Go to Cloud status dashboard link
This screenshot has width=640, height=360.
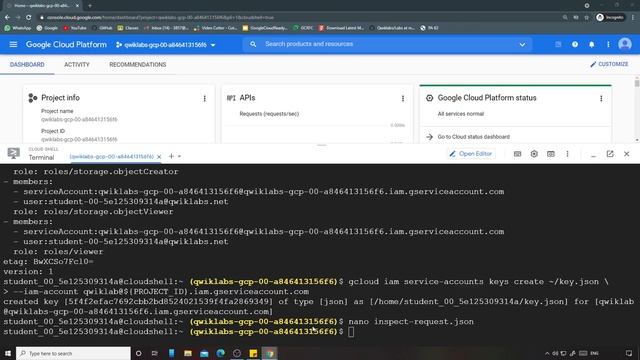(x=473, y=137)
